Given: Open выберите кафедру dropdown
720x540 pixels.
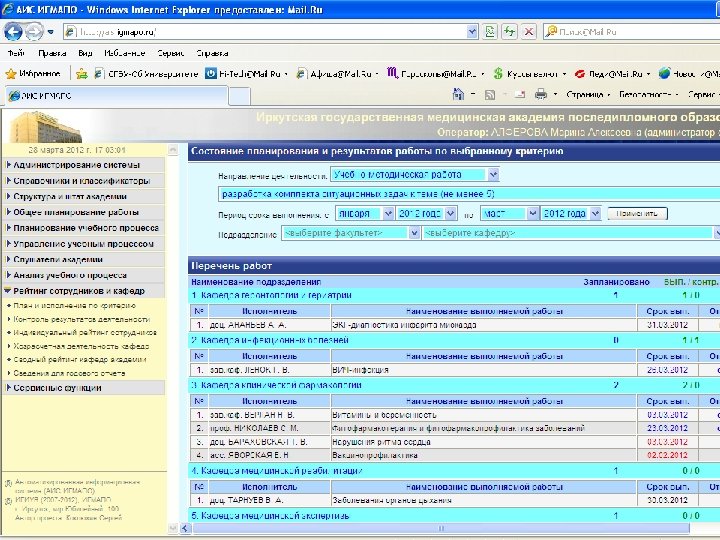Looking at the screenshot, I should [570, 233].
